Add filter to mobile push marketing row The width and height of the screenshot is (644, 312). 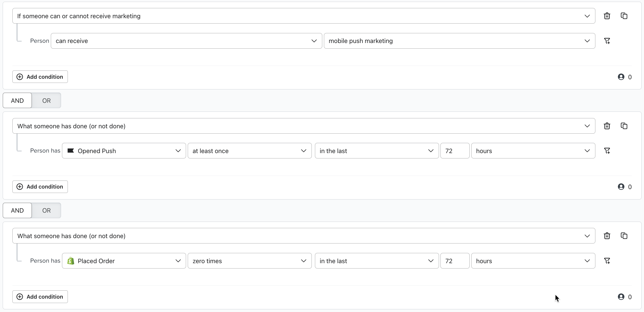[x=607, y=41]
